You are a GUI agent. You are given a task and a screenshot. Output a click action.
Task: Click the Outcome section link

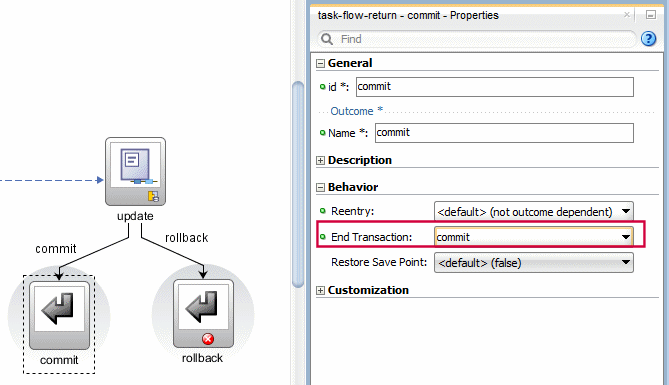tap(356, 111)
